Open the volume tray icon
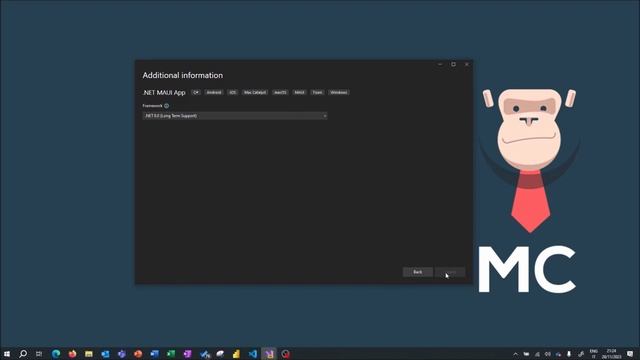This screenshot has height=360, width=640. pos(548,354)
